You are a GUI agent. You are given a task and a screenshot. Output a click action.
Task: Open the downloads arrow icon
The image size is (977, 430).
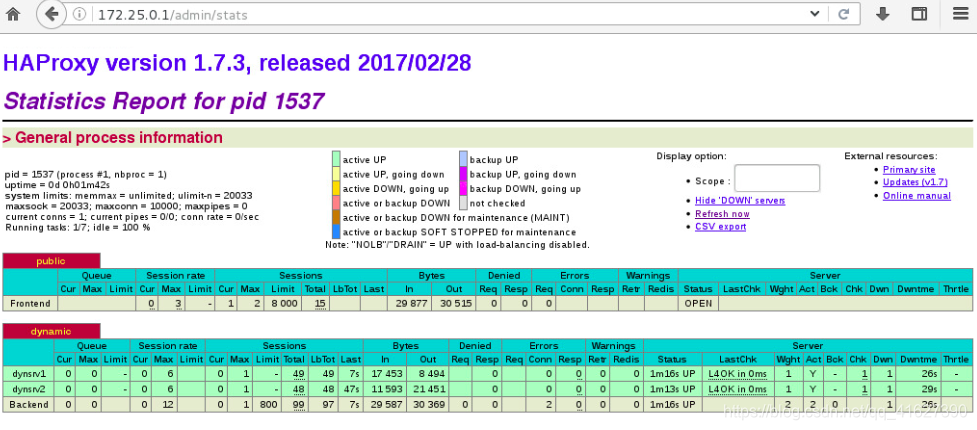[882, 14]
